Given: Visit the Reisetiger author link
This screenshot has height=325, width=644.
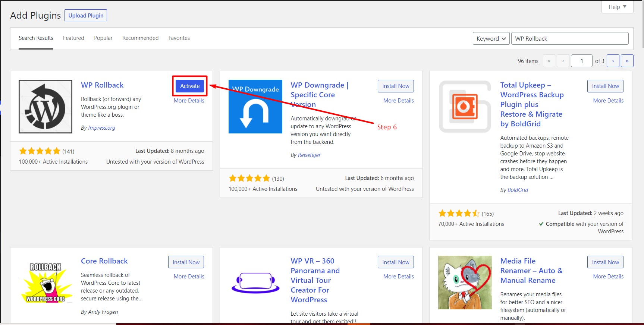Looking at the screenshot, I should 309,155.
